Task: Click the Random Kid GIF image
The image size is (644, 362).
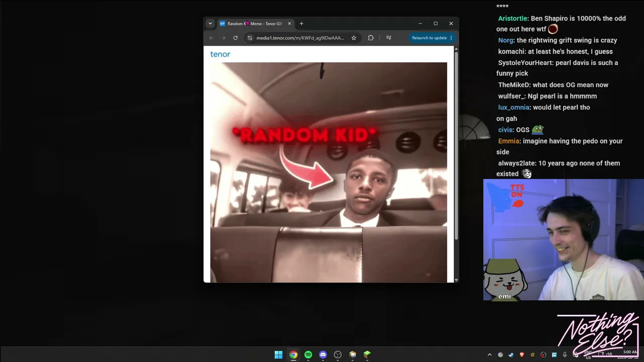Action: click(329, 172)
